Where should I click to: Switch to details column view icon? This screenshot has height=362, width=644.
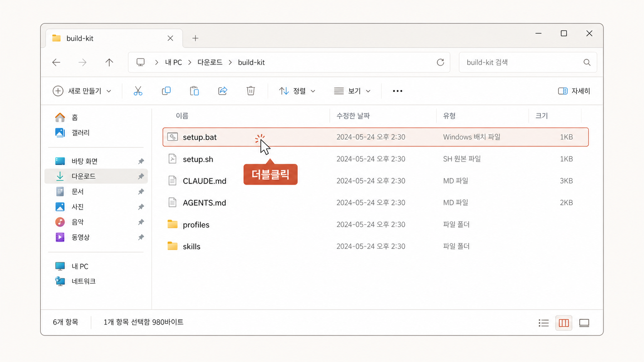tap(564, 323)
